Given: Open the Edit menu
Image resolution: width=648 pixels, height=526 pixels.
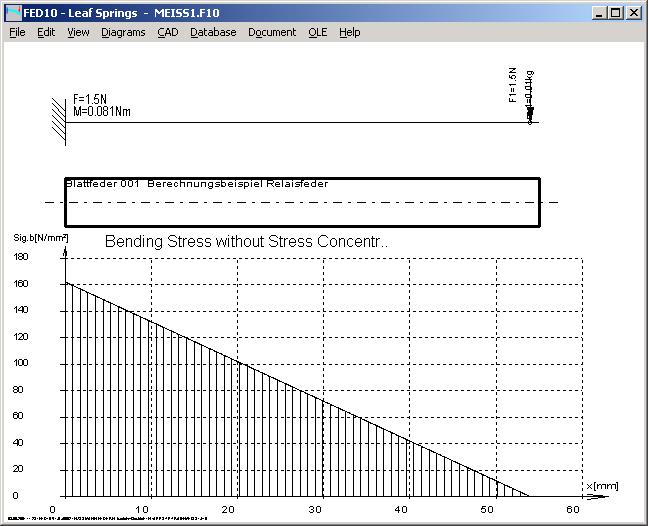Looking at the screenshot, I should (46, 32).
